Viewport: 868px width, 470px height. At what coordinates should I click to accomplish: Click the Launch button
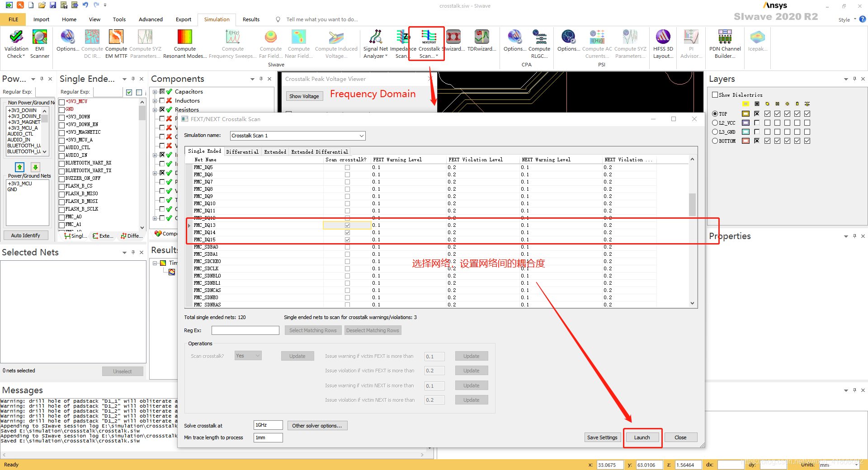click(x=642, y=437)
